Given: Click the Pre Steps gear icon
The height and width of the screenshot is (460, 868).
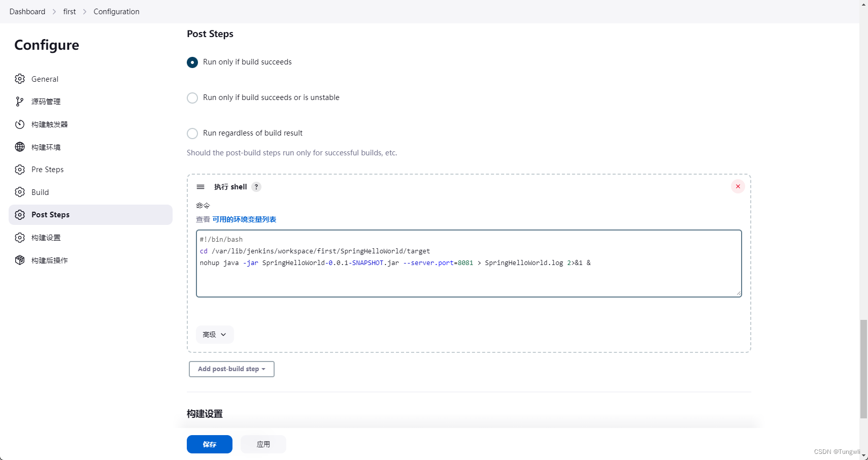Looking at the screenshot, I should [20, 170].
